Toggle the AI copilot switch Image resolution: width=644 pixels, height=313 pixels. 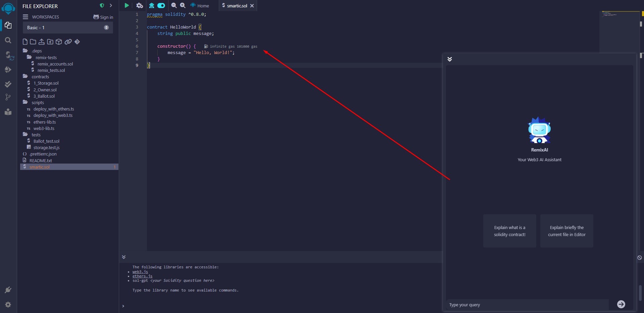pos(161,5)
